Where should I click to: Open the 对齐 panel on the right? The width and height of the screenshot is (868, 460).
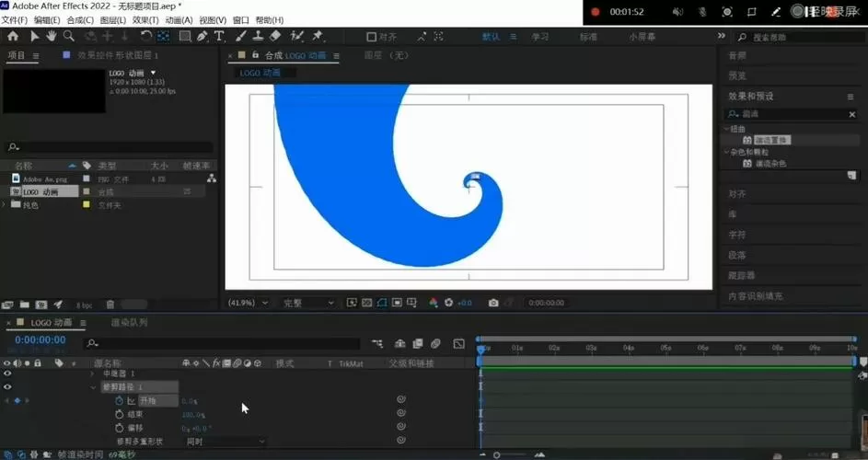pos(736,194)
